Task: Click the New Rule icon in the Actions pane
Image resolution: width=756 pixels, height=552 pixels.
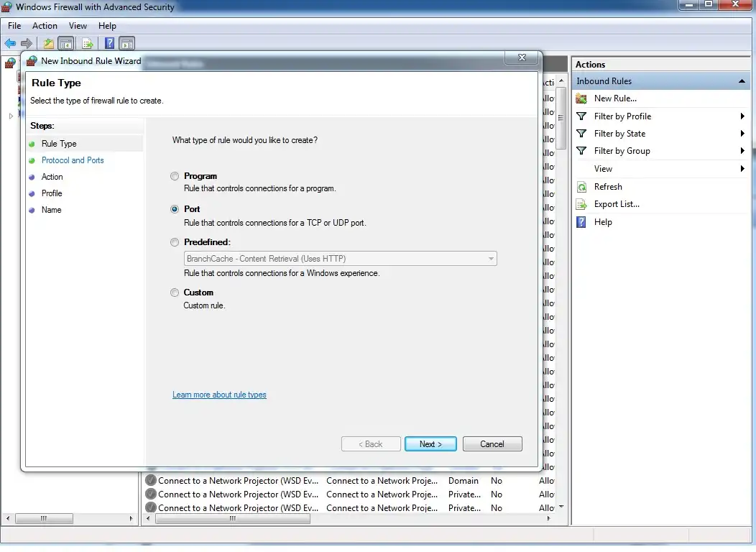Action: 581,98
